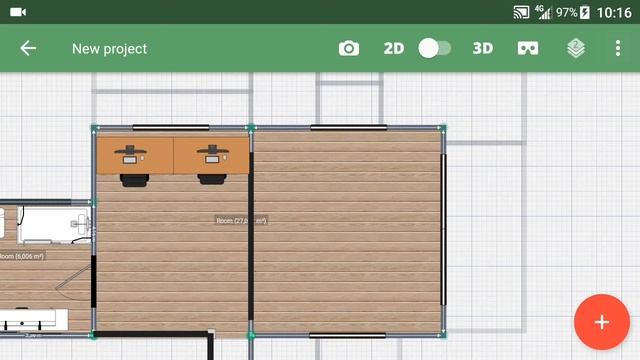Tap the red plus add button
The height and width of the screenshot is (360, 640).
[602, 322]
